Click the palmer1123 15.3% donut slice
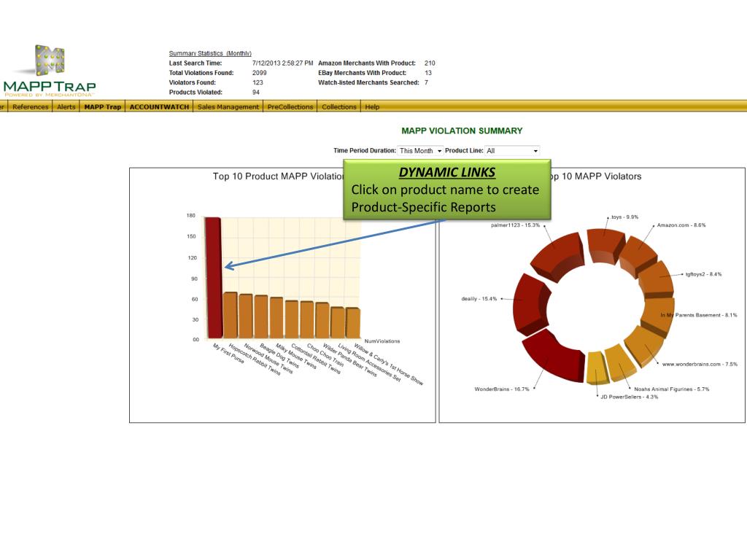The width and height of the screenshot is (747, 560). (x=557, y=254)
